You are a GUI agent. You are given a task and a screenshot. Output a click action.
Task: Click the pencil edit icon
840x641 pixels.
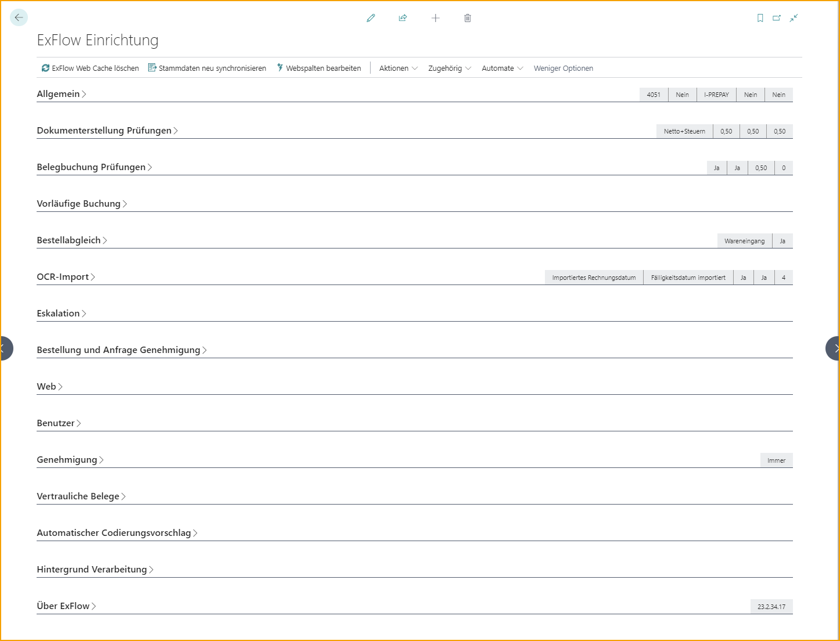coord(371,18)
